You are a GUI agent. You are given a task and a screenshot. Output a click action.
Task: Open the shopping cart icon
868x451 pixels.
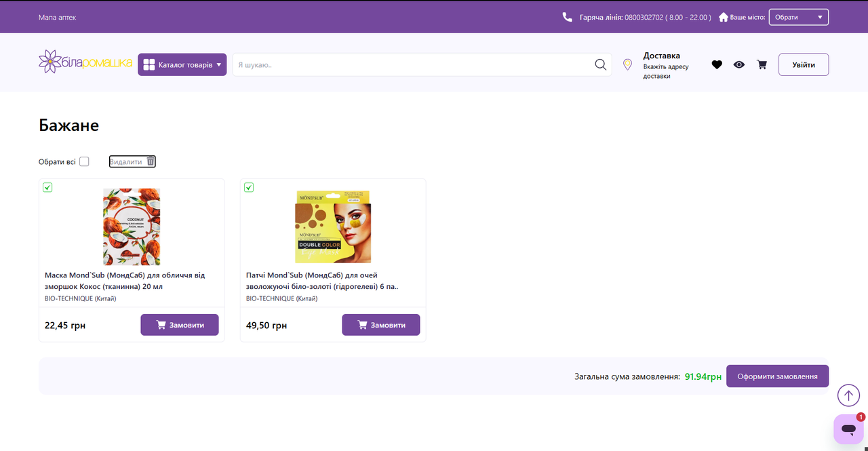[x=762, y=64]
